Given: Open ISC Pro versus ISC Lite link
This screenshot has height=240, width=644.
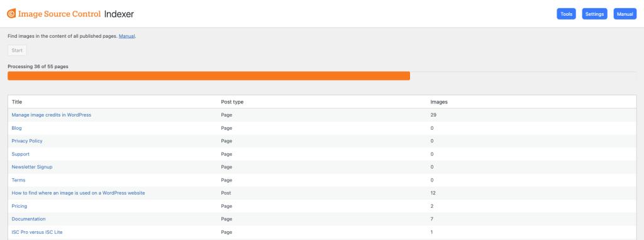Looking at the screenshot, I should coord(37,232).
